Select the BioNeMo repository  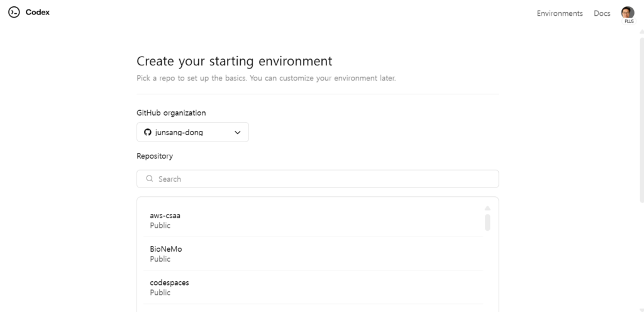tap(313, 253)
